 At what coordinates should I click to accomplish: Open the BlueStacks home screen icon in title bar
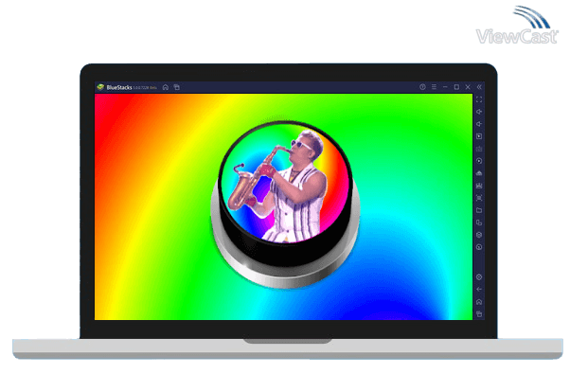point(166,87)
